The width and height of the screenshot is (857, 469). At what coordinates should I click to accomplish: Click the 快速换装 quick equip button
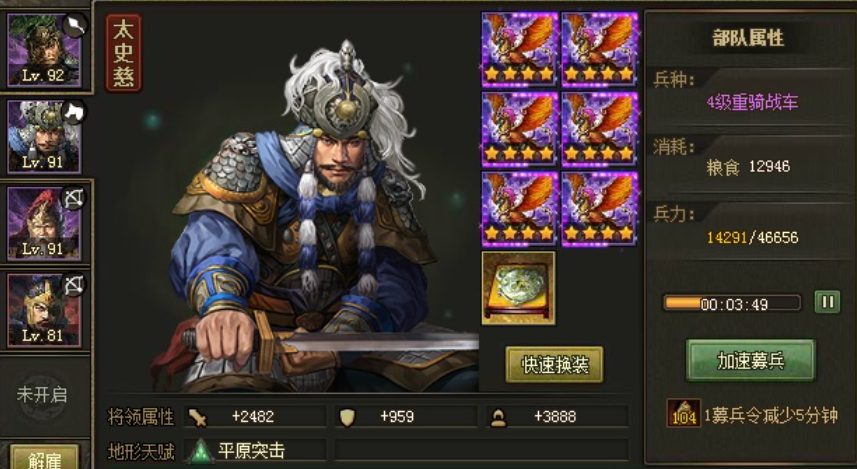(554, 365)
